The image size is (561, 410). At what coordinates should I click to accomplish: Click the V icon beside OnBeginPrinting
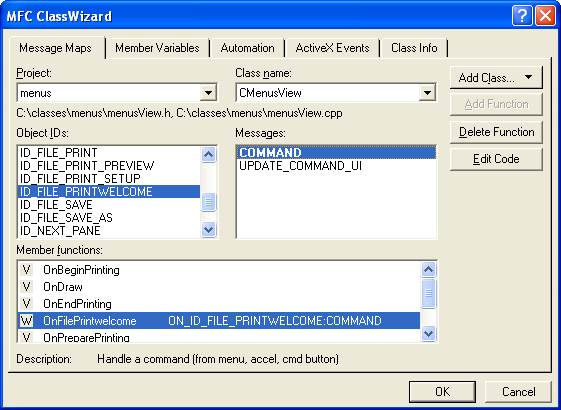click(x=26, y=270)
